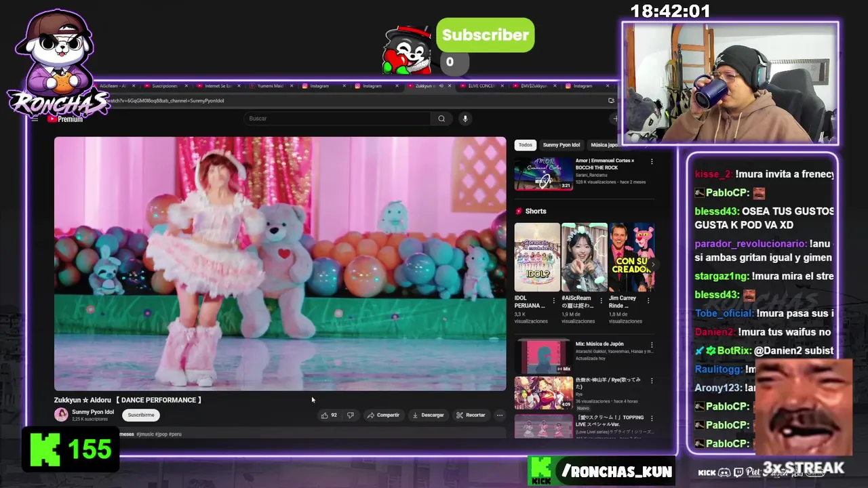Open Sunmy Pyon Idol channel avatar
868x488 pixels.
tap(61, 415)
